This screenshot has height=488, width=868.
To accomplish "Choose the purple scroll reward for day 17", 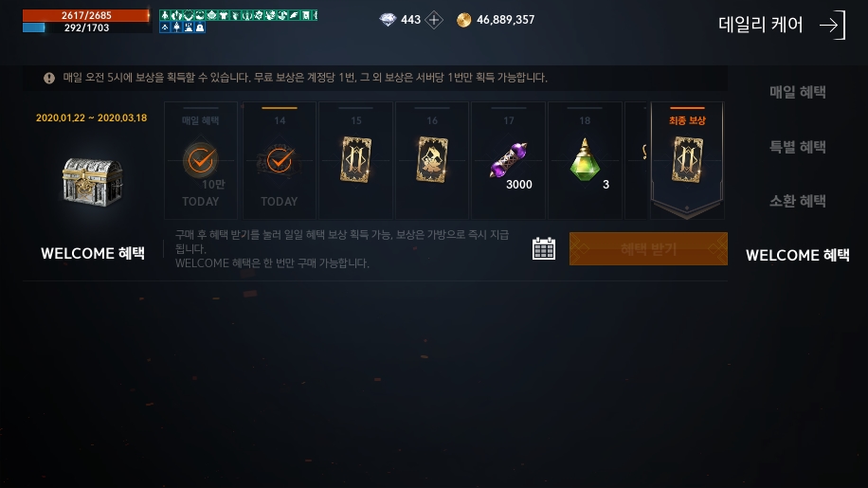I will (x=508, y=160).
